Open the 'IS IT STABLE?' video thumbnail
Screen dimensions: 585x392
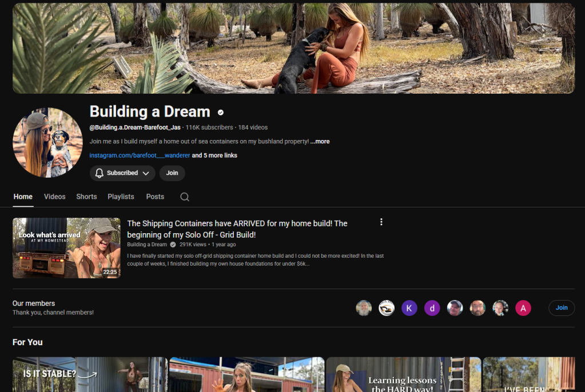(x=90, y=375)
